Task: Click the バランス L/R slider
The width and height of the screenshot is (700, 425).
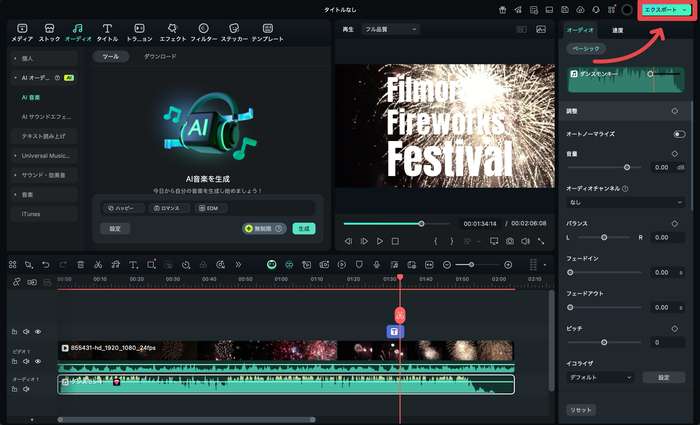Action: (x=604, y=238)
